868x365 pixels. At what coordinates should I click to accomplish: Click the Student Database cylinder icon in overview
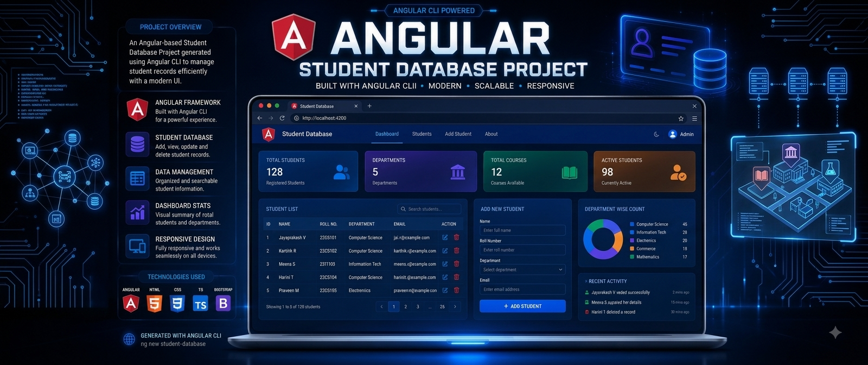tap(138, 144)
